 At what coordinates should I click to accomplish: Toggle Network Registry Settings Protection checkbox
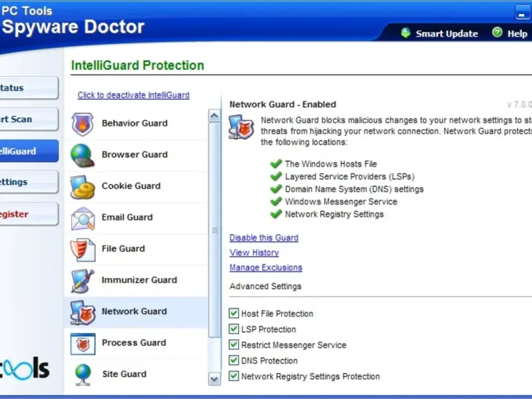point(233,376)
